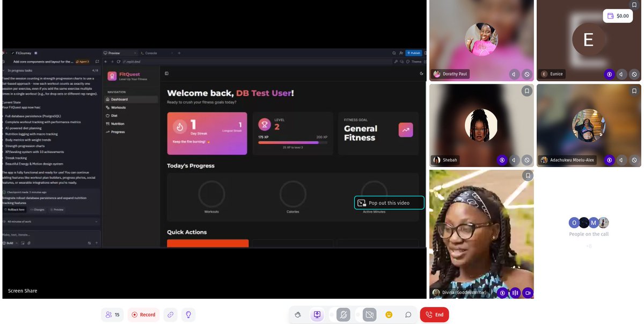Disable Dorathy Paul's video feed

coord(527,74)
